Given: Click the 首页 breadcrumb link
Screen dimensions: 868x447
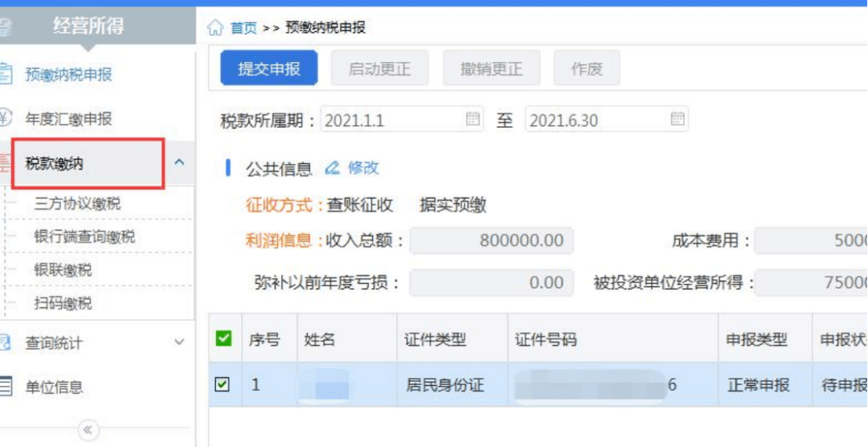Looking at the screenshot, I should [244, 28].
